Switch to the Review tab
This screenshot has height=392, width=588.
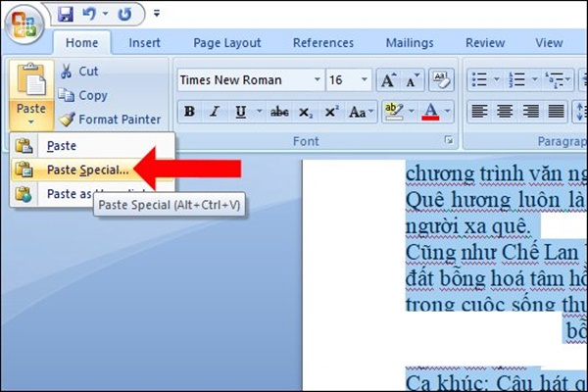[485, 43]
